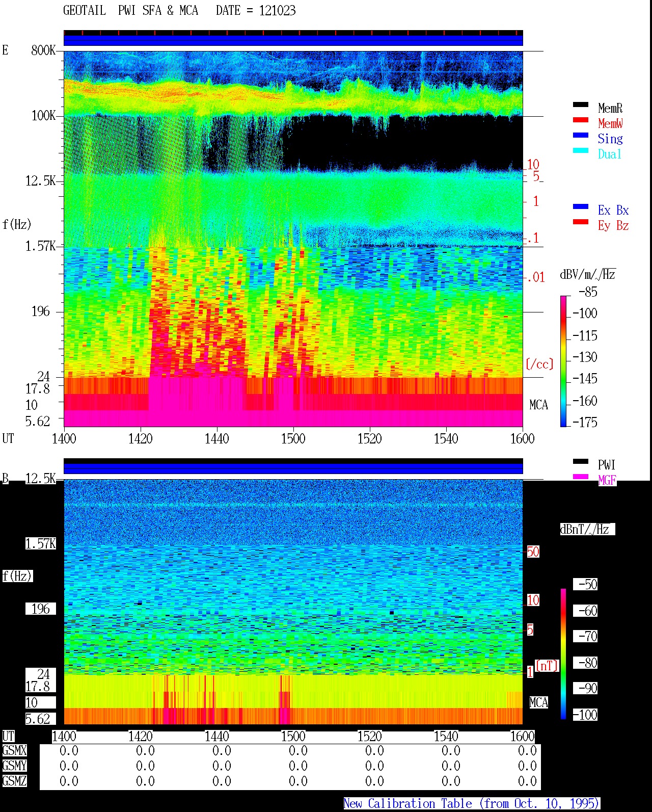Click the dBV/m/√Hz unit label
This screenshot has width=652, height=812.
click(x=588, y=274)
